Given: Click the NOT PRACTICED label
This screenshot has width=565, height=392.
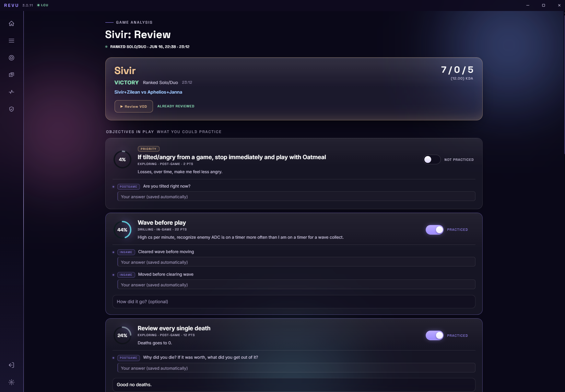Looking at the screenshot, I should (x=459, y=160).
